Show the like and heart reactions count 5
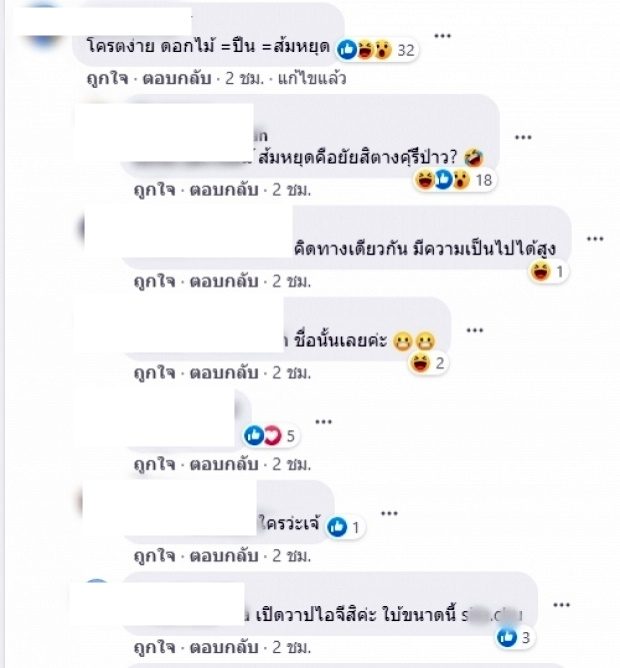The width and height of the screenshot is (620, 668). [x=270, y=436]
